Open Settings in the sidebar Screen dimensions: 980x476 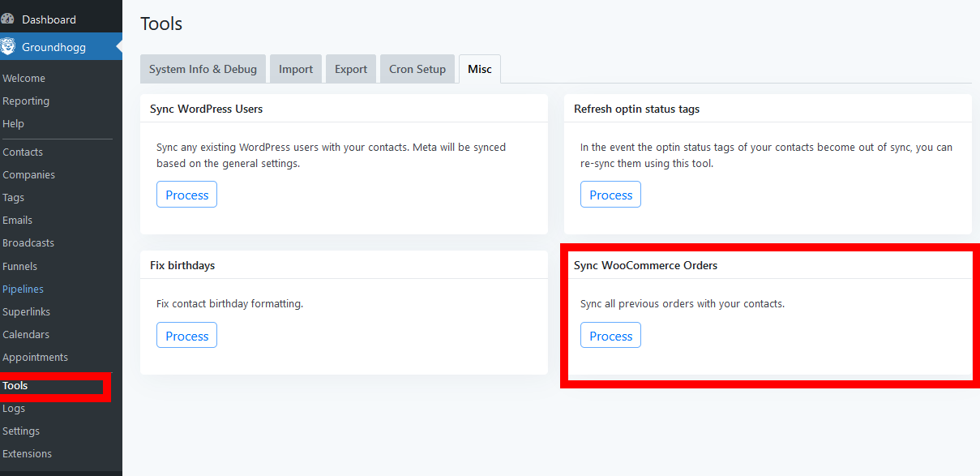tap(21, 431)
